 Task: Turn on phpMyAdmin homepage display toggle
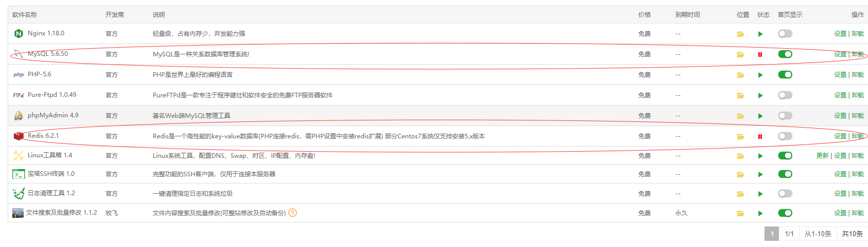point(785,116)
